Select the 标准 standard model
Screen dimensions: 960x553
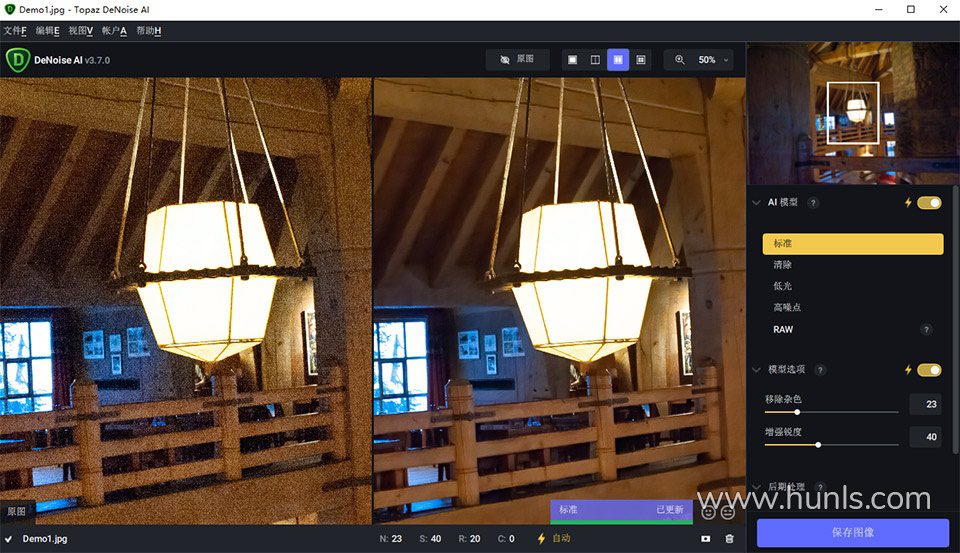pos(853,243)
